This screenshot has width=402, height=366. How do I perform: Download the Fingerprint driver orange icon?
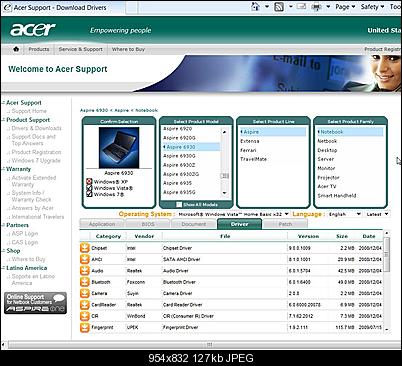(x=85, y=327)
